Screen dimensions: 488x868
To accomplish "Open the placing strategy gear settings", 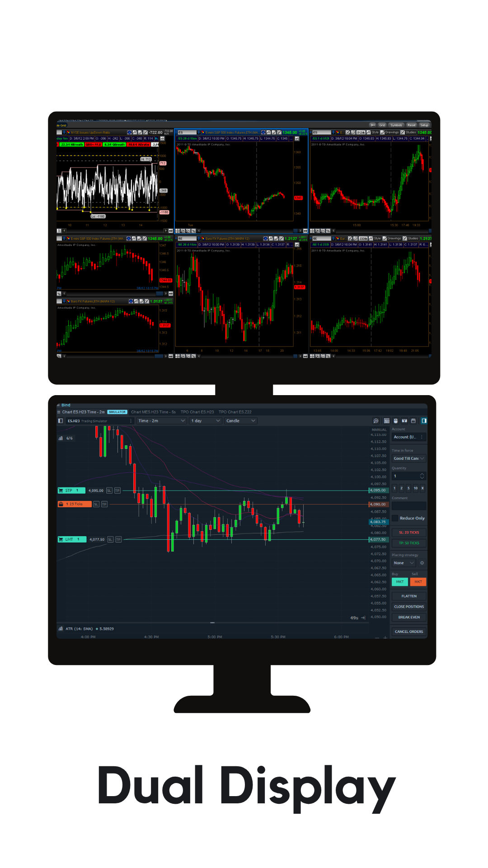I will pos(422,563).
